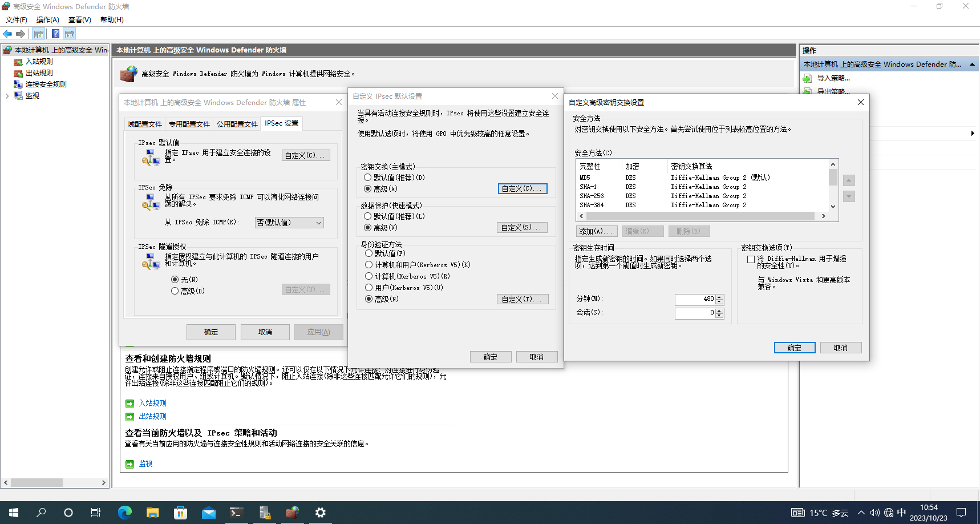The image size is (980, 524).
Task: Open ICMP exempt dropdown 否(默认值)
Action: pos(289,223)
